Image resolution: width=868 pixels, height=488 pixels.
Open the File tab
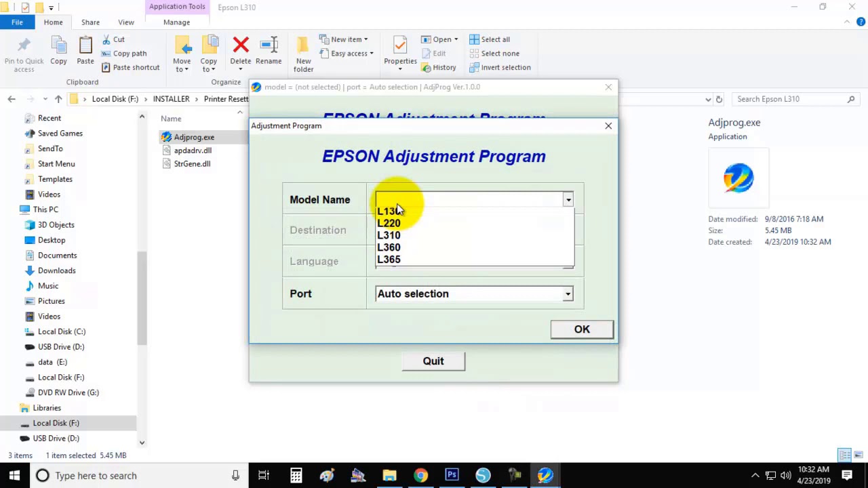(x=17, y=22)
